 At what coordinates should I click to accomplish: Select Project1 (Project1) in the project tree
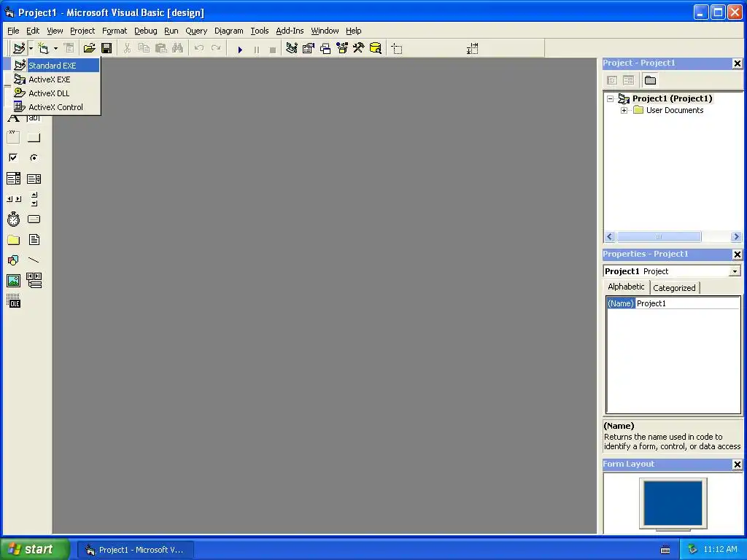tap(672, 98)
